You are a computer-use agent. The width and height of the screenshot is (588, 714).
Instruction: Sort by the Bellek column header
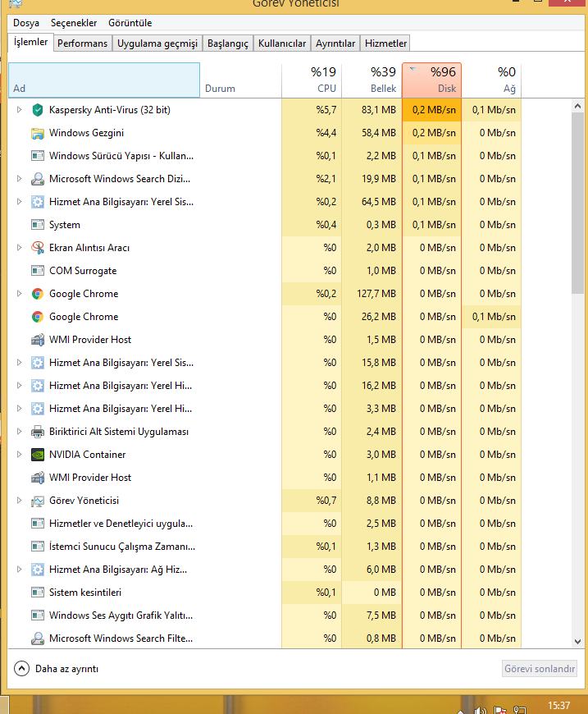tap(371, 80)
